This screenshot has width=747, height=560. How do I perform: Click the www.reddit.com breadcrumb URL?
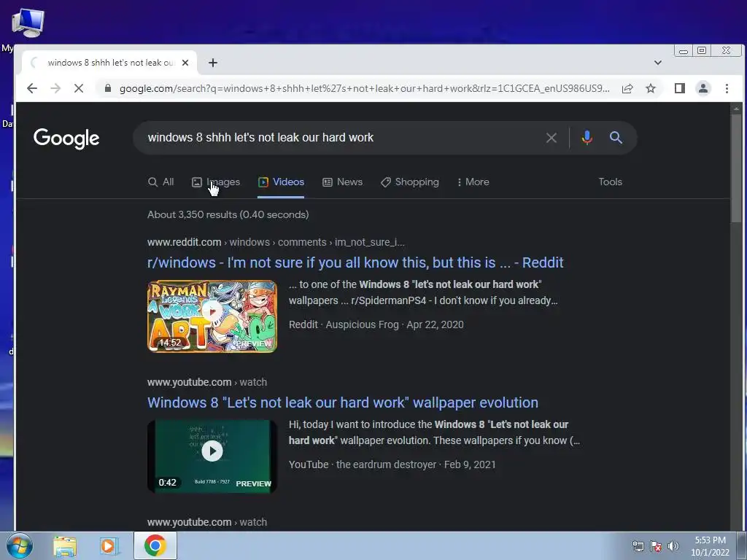(x=276, y=242)
